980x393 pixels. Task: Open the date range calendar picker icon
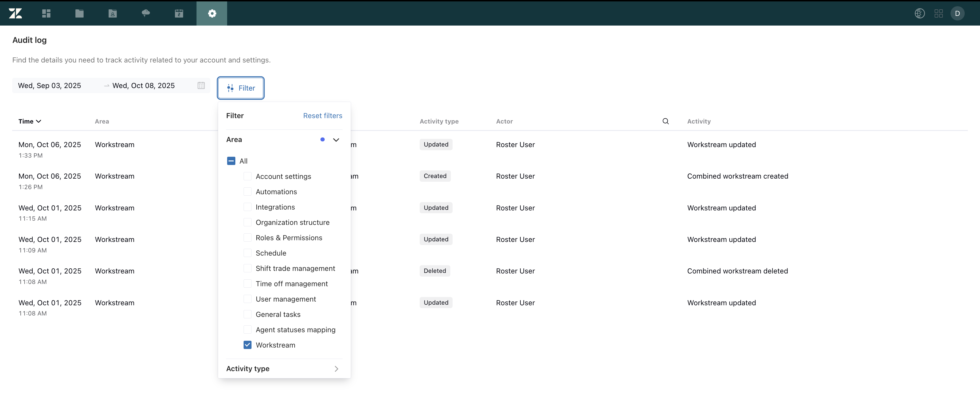201,86
